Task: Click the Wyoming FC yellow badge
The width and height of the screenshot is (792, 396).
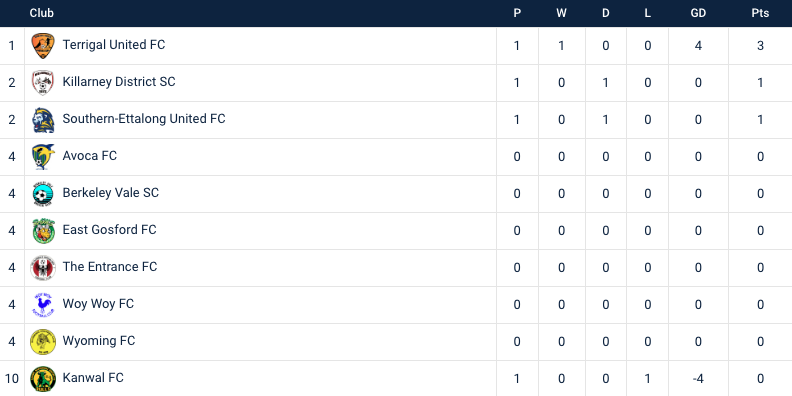Action: pyautogui.click(x=43, y=341)
